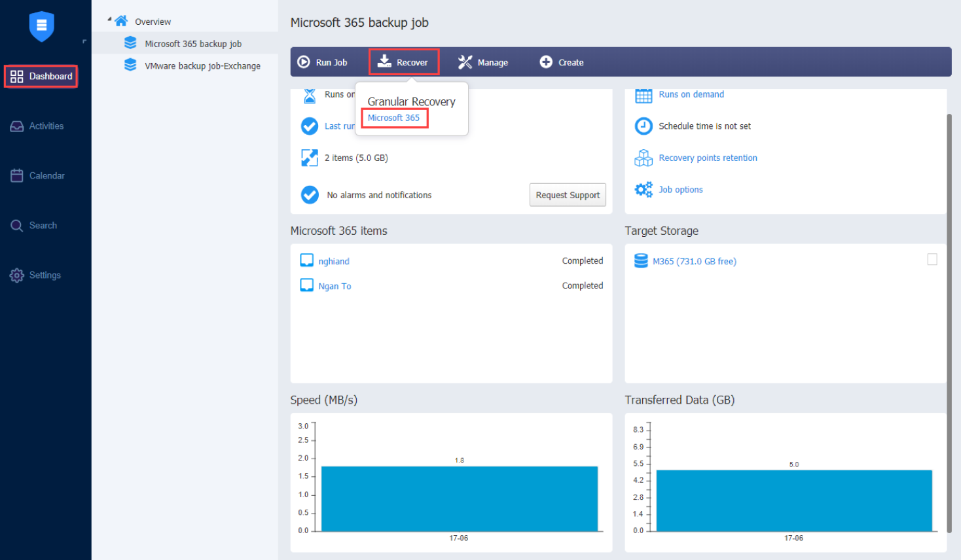
Task: Click the Manage wrench icon
Action: coord(465,61)
